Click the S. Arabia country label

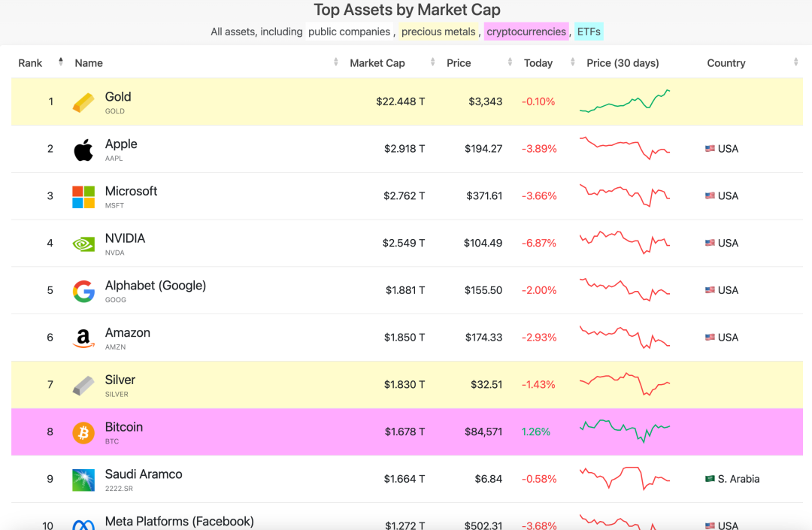click(x=738, y=479)
